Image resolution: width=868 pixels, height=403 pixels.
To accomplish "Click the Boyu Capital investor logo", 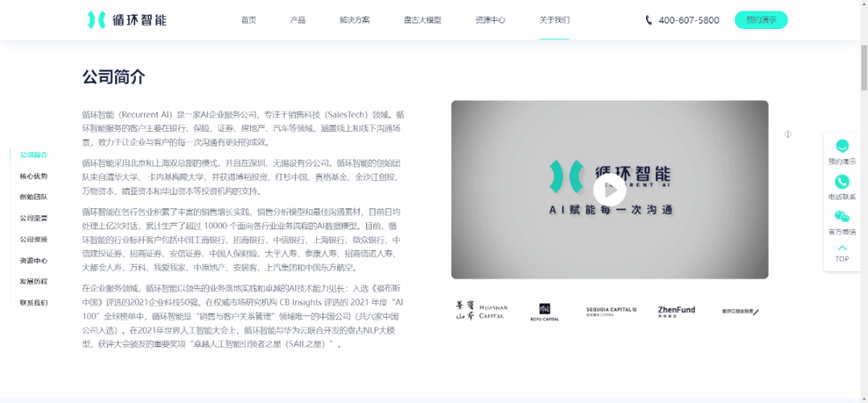I will pyautogui.click(x=545, y=312).
